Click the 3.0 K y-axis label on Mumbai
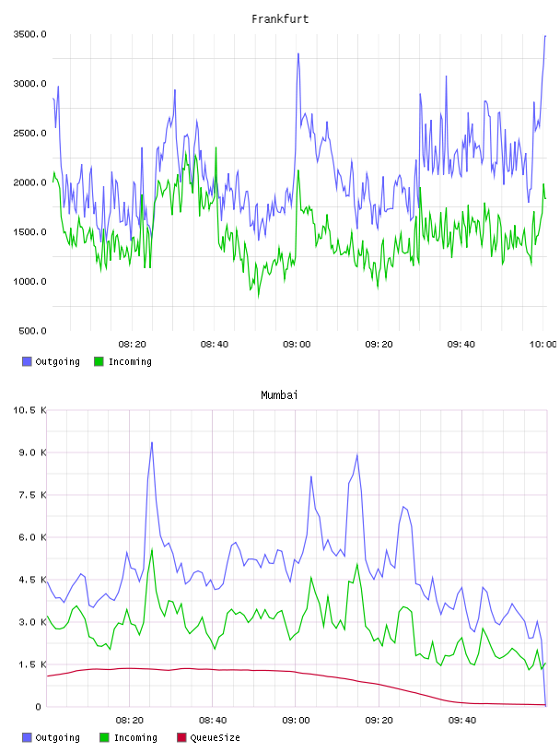The image size is (560, 752). coord(32,622)
